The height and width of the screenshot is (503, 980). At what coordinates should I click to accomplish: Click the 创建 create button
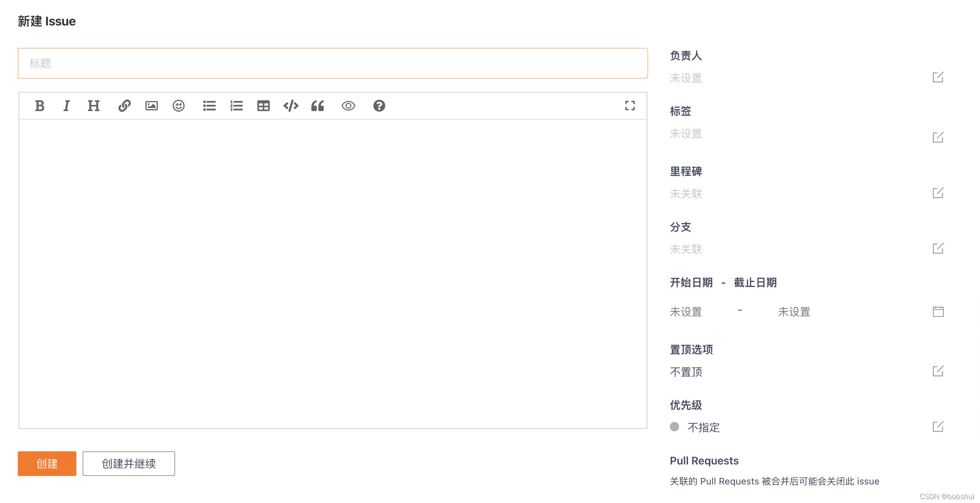47,463
